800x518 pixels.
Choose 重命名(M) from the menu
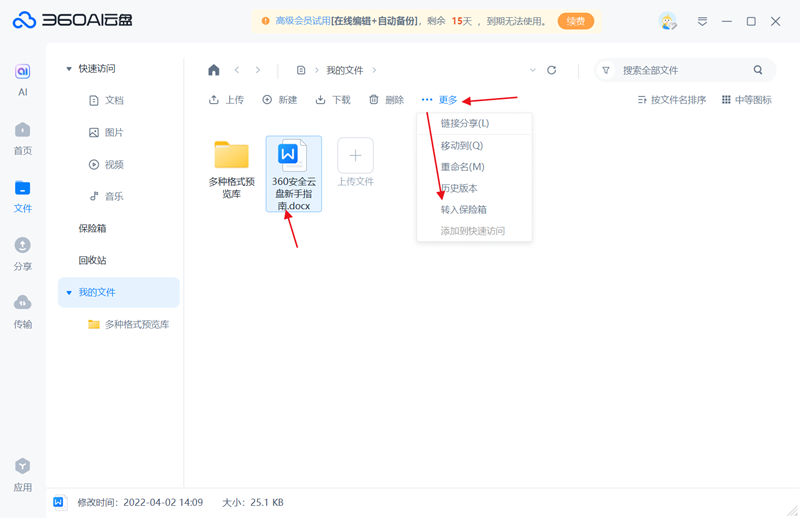click(474, 167)
